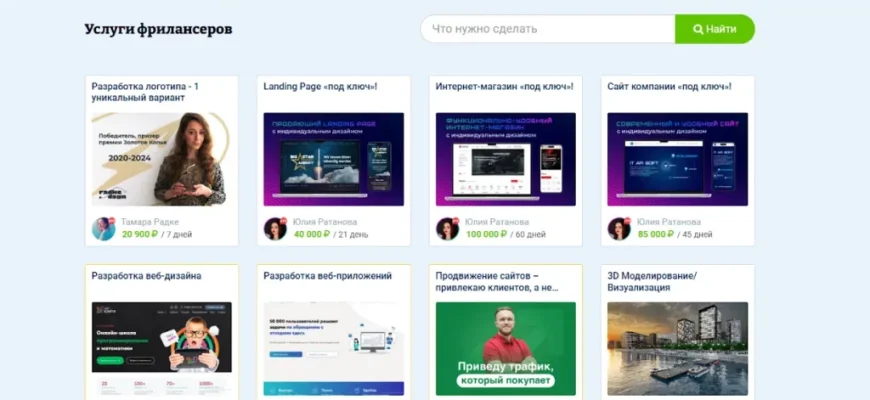Screen dimensions: 870x400
Task: Click the freelancer name Тамара Радке
Action: (x=156, y=222)
